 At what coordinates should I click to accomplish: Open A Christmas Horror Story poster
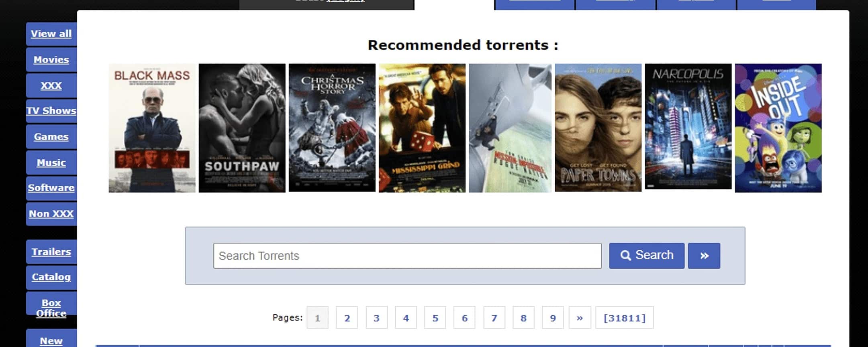(x=332, y=128)
